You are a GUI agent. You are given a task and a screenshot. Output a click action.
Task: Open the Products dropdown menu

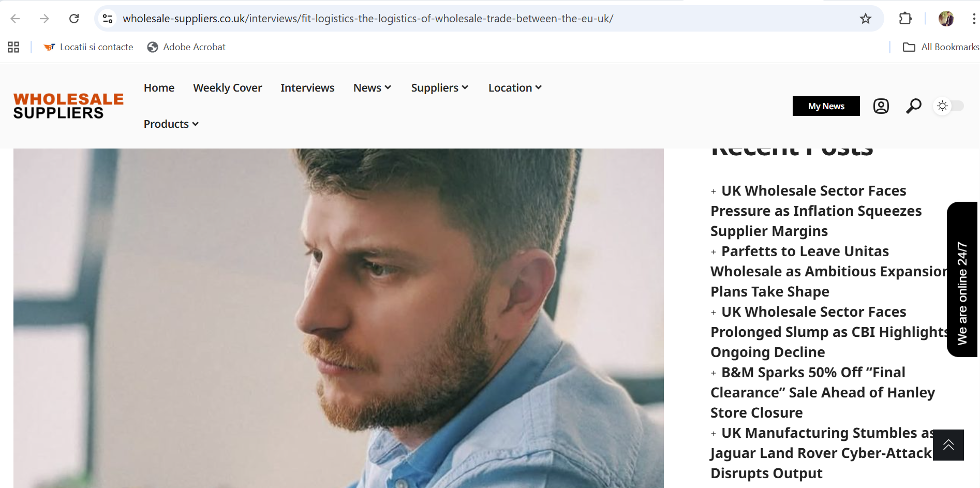pyautogui.click(x=171, y=124)
